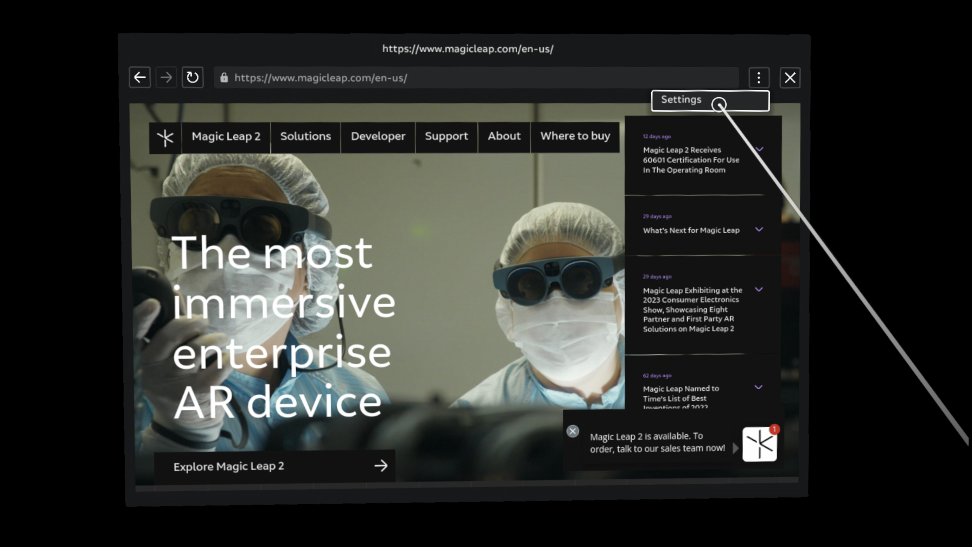
Task: Expand the Consumer Electronics Show news item
Action: pos(759,290)
